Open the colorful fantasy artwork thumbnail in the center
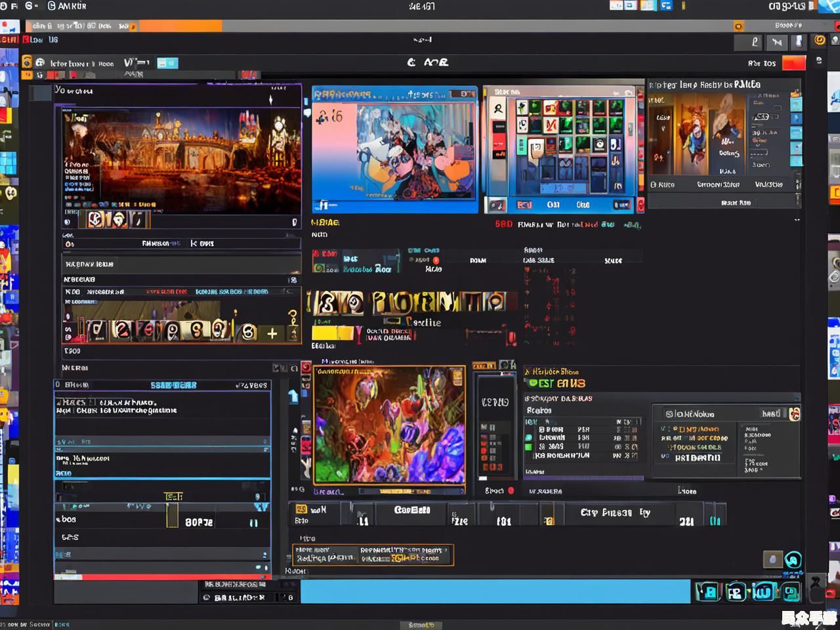 point(389,425)
